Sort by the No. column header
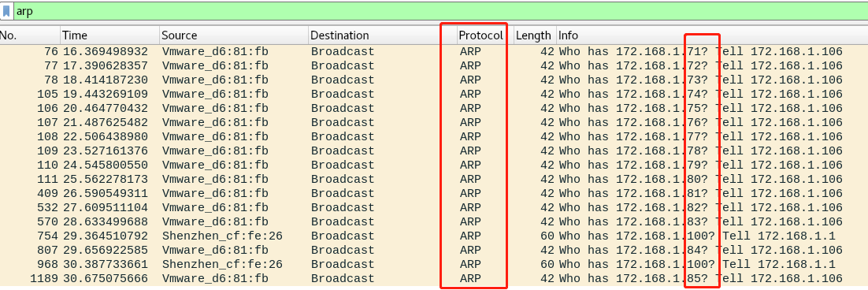This screenshot has height=290, width=868. tap(30, 35)
